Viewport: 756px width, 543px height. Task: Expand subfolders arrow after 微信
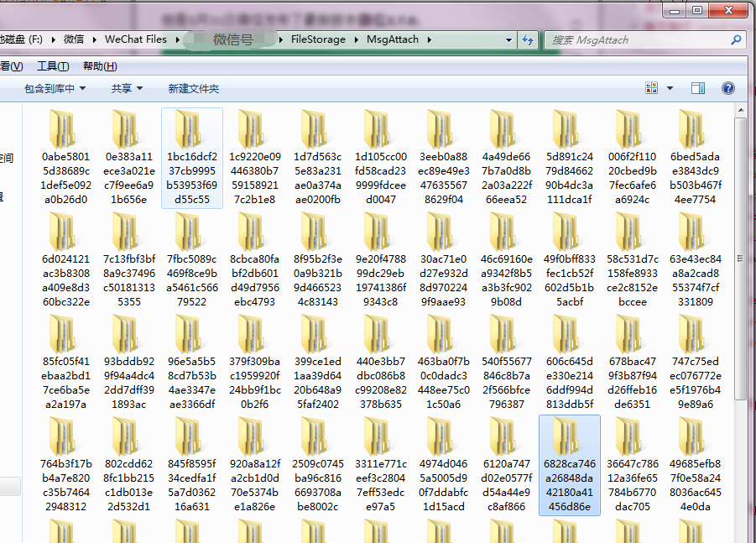pos(95,40)
